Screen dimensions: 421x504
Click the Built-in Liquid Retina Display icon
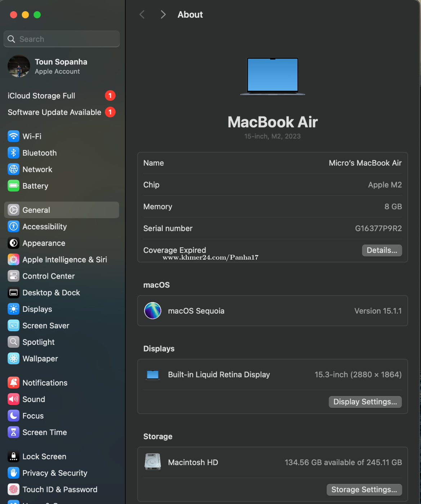coord(153,375)
